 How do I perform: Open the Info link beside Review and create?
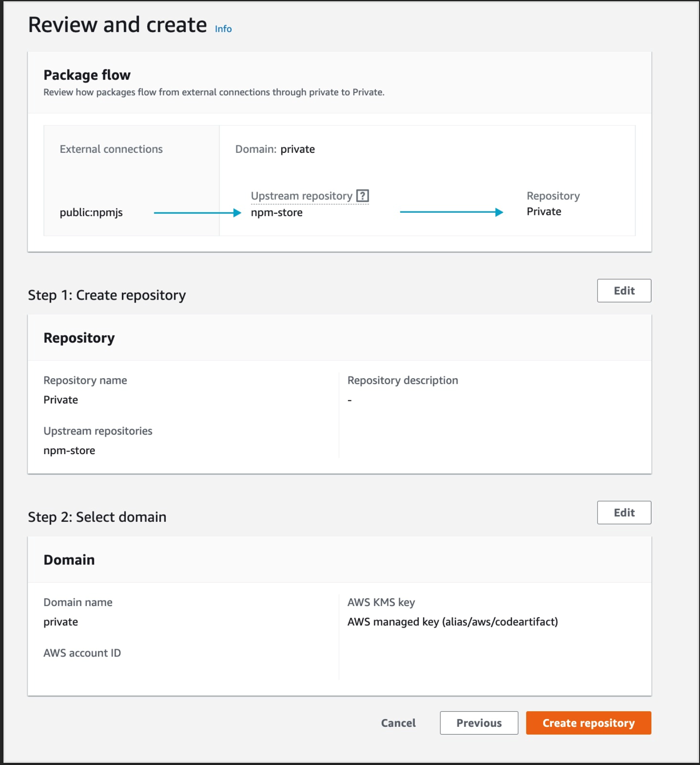tap(223, 29)
